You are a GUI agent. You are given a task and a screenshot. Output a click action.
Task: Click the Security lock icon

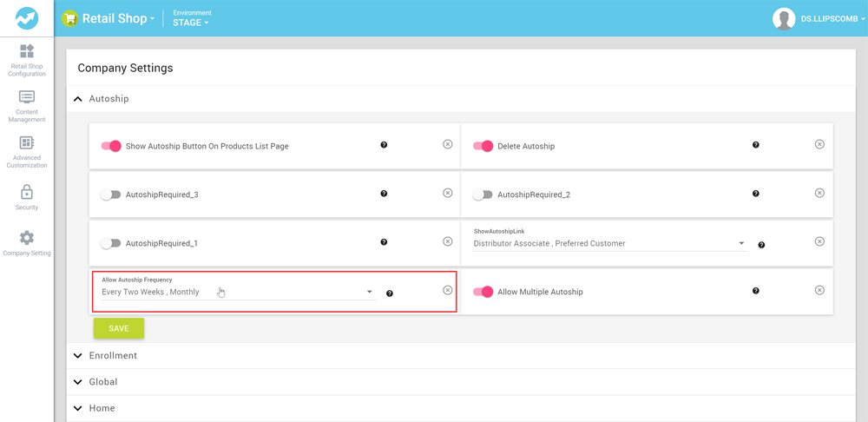[x=27, y=192]
